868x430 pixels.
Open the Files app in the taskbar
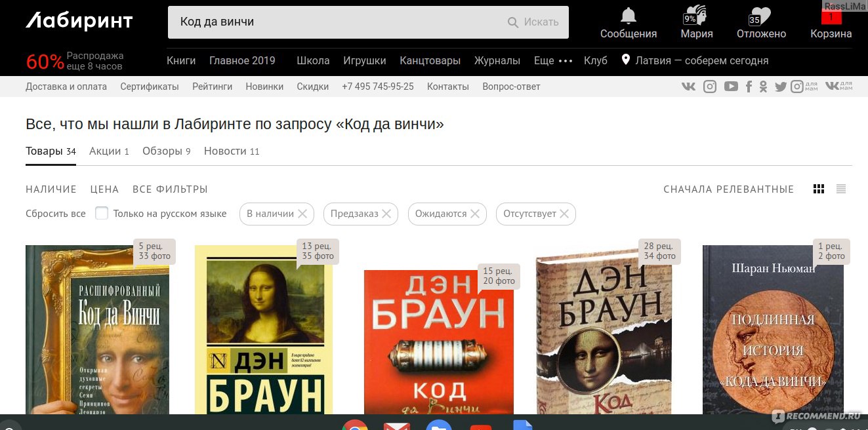pyautogui.click(x=438, y=425)
